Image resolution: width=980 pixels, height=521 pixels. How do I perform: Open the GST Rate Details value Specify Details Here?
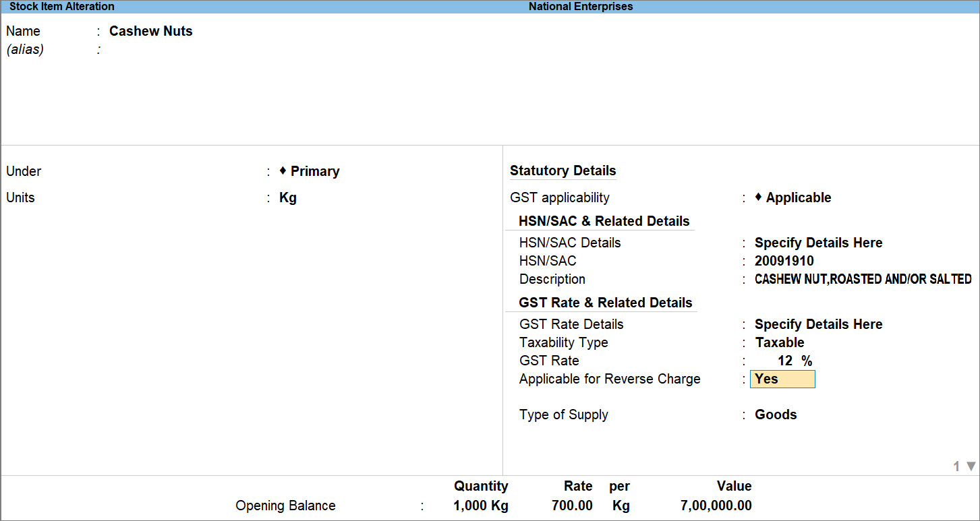(819, 324)
